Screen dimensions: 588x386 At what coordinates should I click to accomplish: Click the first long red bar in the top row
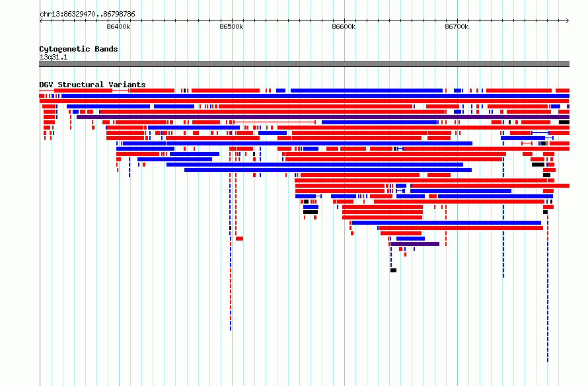coord(83,91)
